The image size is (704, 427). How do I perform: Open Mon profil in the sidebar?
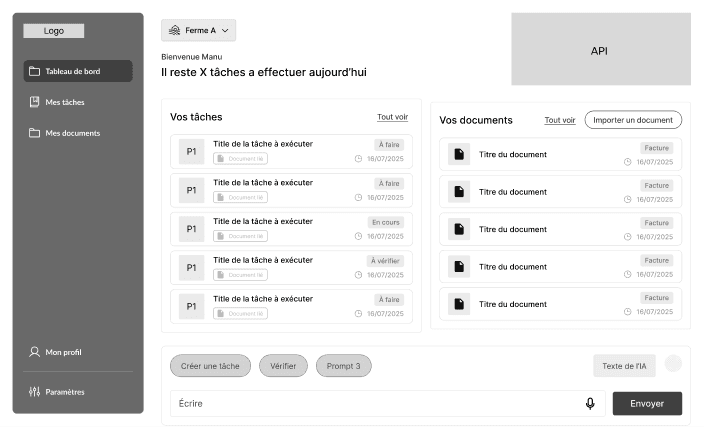click(56, 352)
